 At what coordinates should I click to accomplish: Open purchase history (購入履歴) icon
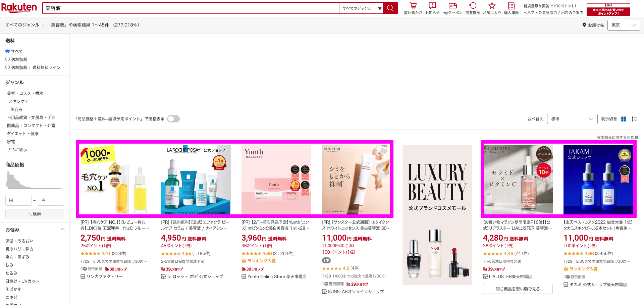pos(511,6)
